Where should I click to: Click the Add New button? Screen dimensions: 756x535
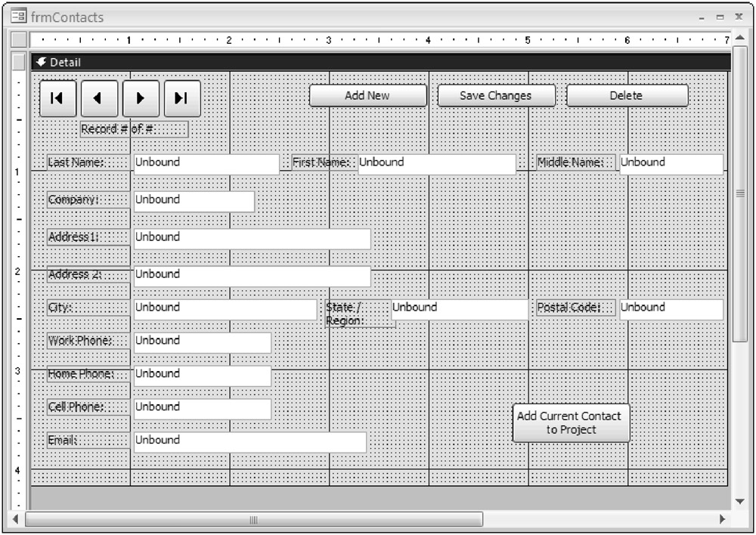(x=367, y=95)
